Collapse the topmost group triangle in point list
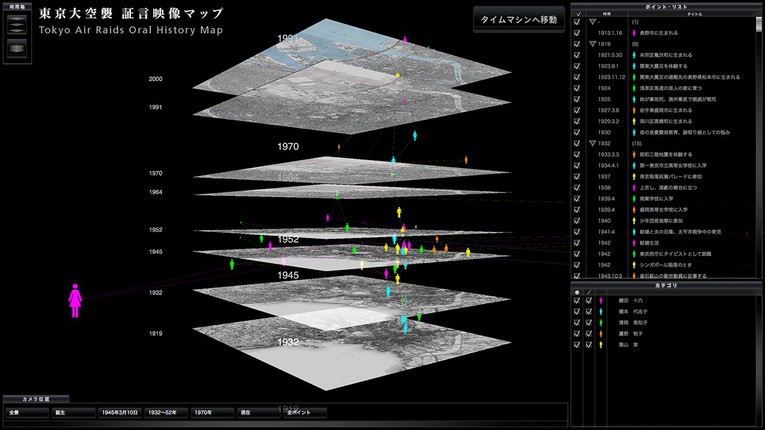765x430 pixels. pos(593,21)
